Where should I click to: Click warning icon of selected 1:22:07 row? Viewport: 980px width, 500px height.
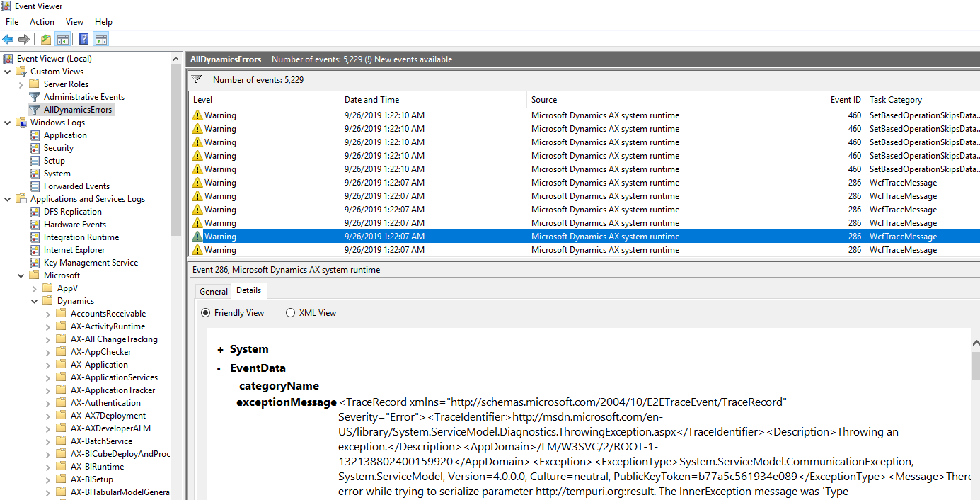coord(197,237)
